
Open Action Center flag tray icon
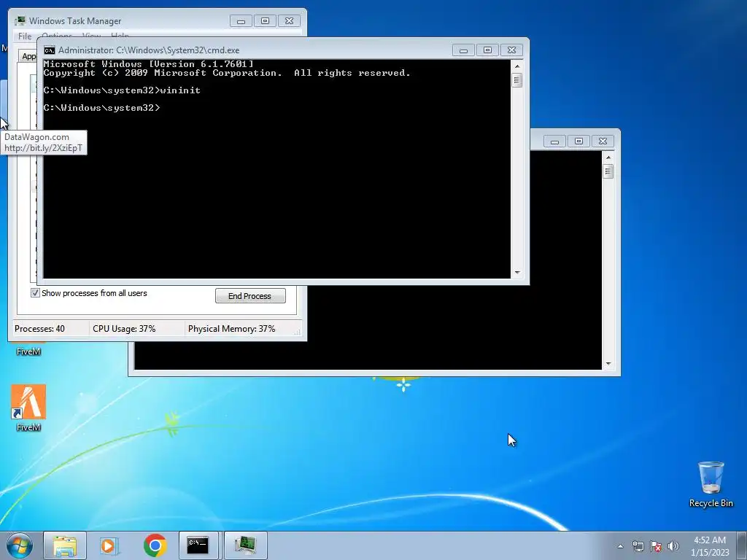tap(656, 546)
